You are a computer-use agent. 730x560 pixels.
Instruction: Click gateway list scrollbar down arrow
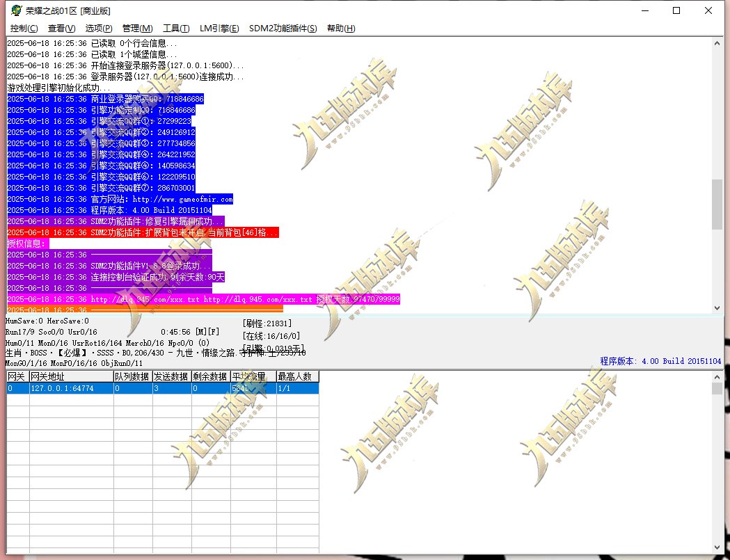[717, 547]
